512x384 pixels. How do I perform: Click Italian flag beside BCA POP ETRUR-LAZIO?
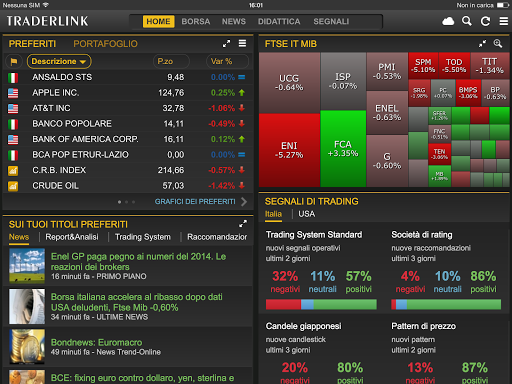(13, 155)
